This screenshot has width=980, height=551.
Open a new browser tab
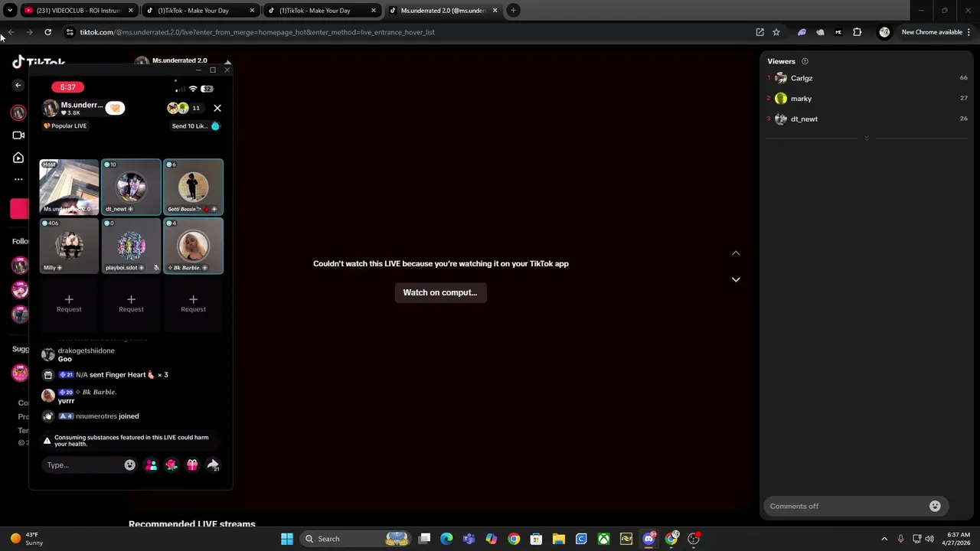[514, 11]
